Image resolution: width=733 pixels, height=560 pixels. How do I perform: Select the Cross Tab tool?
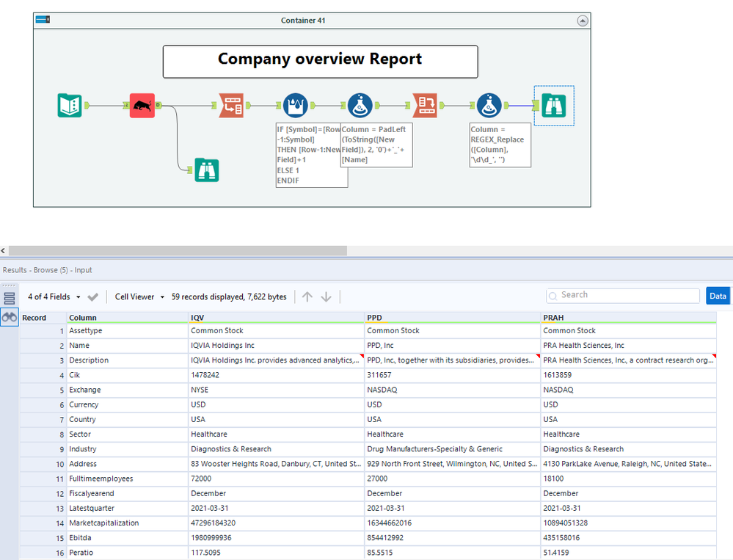point(425,106)
